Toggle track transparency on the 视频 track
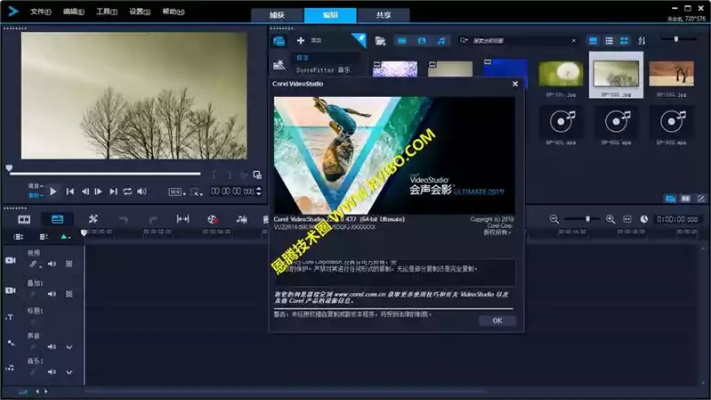 point(69,264)
